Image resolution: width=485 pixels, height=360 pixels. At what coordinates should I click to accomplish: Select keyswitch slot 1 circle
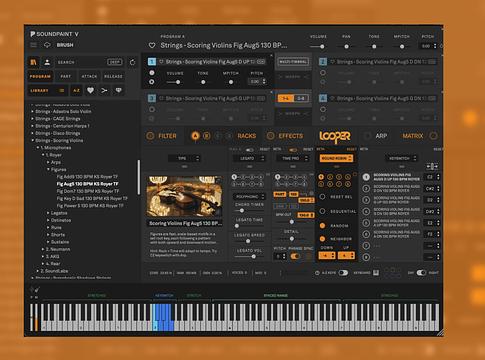(x=366, y=177)
